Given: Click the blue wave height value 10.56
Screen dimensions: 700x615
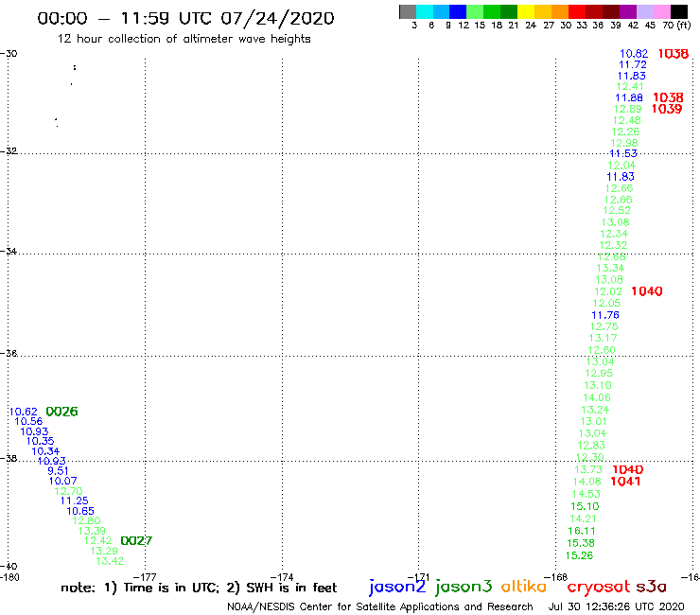Looking at the screenshot, I should [x=28, y=422].
